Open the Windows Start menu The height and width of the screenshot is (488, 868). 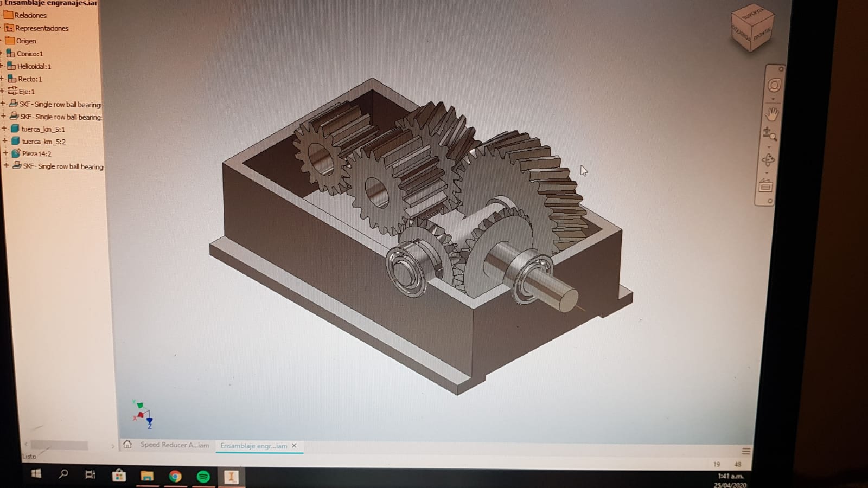point(36,474)
